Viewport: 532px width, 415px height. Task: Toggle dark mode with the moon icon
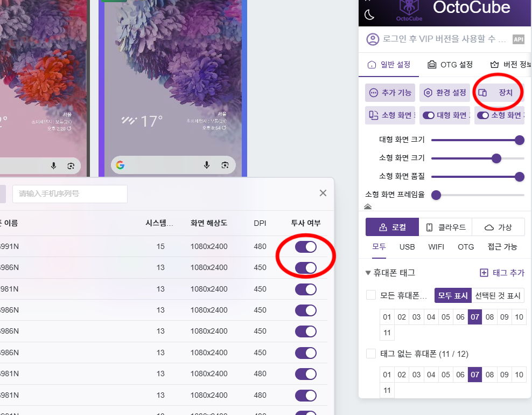click(x=369, y=15)
